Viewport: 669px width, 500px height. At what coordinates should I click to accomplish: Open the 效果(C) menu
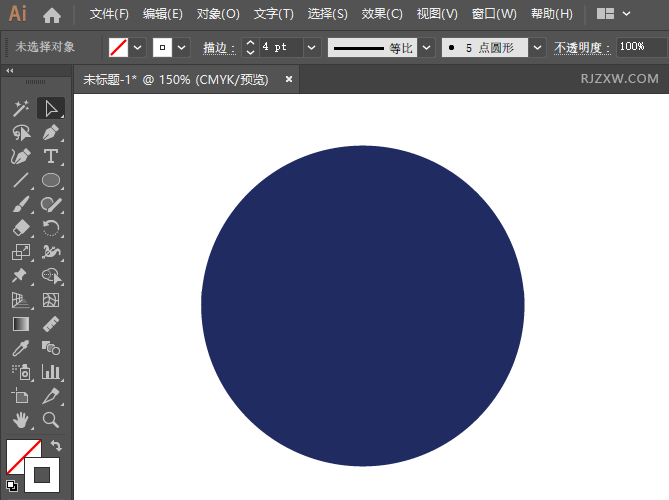[382, 14]
